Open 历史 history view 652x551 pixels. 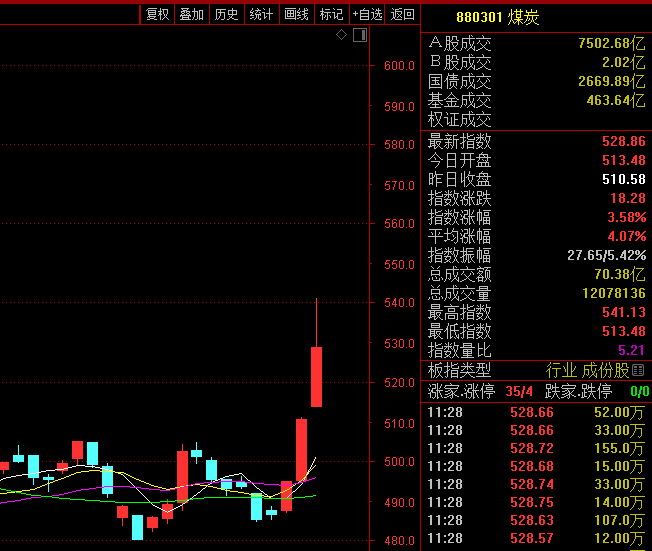tap(226, 14)
